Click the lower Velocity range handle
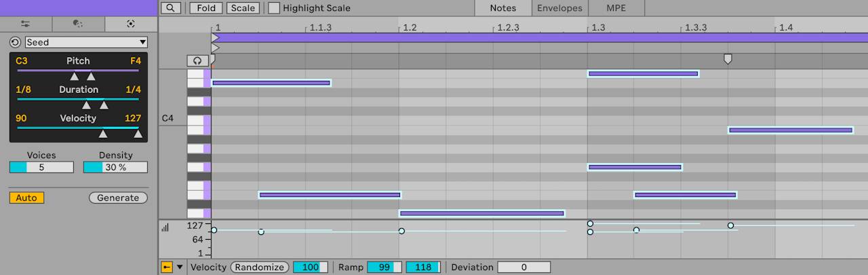This screenshot has width=868, height=275. coord(103,134)
